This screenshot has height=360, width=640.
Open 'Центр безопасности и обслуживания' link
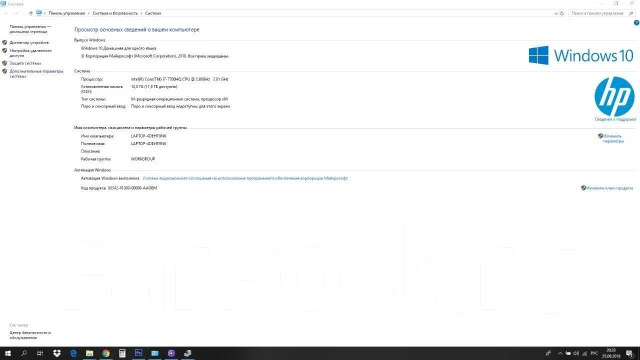pyautogui.click(x=30, y=335)
